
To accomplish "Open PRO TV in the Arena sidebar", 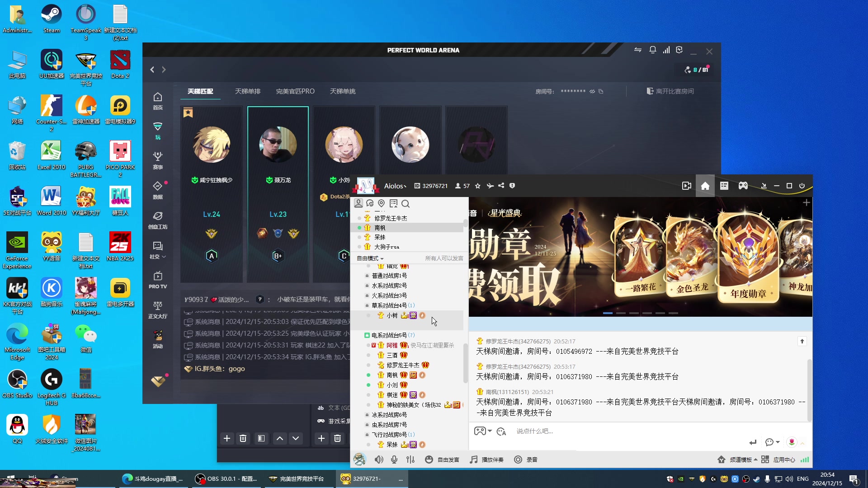I will point(157,280).
